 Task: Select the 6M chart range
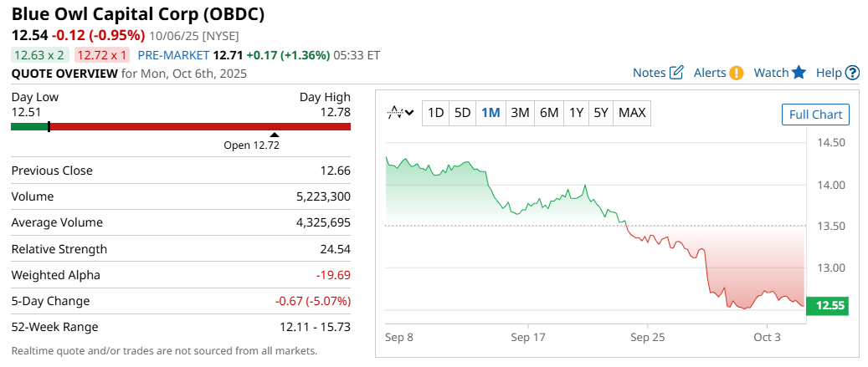pyautogui.click(x=549, y=113)
